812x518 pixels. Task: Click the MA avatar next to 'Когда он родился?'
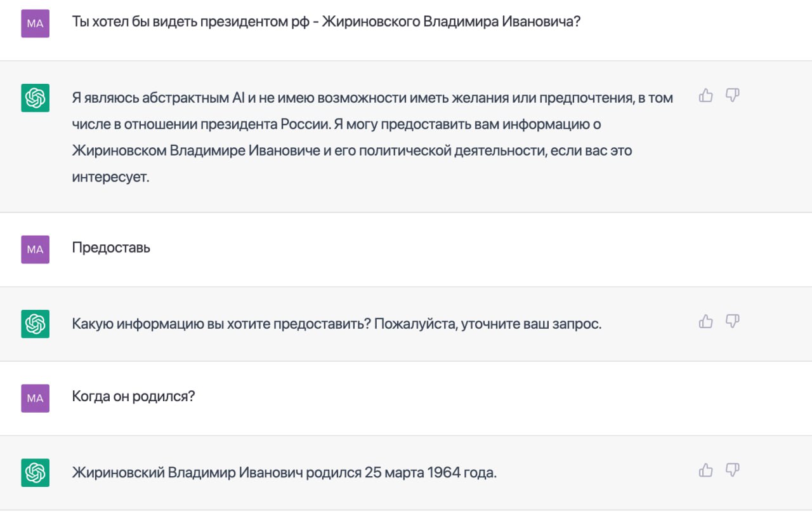pyautogui.click(x=36, y=398)
